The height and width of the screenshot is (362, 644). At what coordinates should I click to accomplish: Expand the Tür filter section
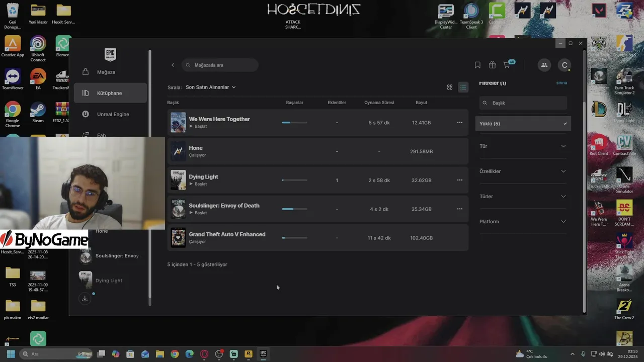coord(523,146)
